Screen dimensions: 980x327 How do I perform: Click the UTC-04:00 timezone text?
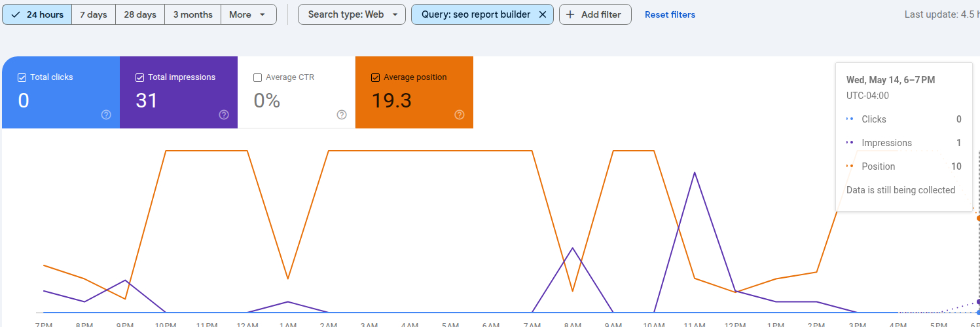click(867, 96)
